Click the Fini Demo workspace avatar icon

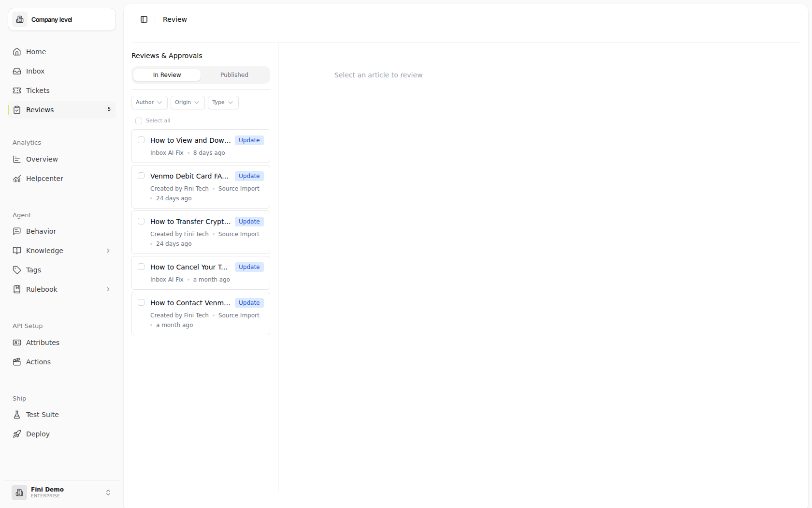[19, 493]
